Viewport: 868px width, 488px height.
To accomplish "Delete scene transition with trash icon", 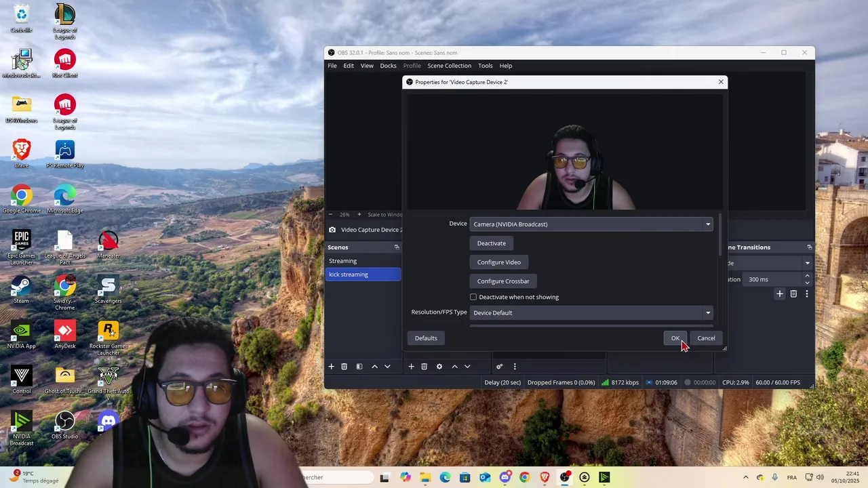I will pos(793,293).
